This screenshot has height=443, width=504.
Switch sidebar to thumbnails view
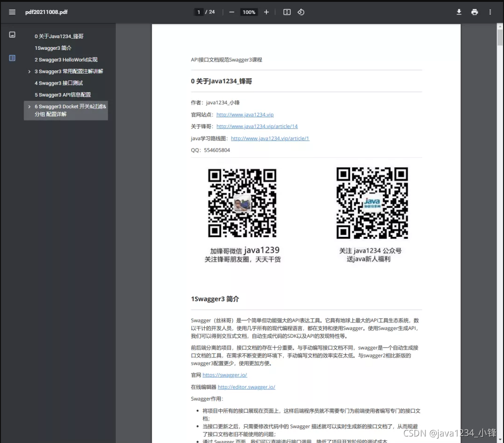pyautogui.click(x=12, y=34)
